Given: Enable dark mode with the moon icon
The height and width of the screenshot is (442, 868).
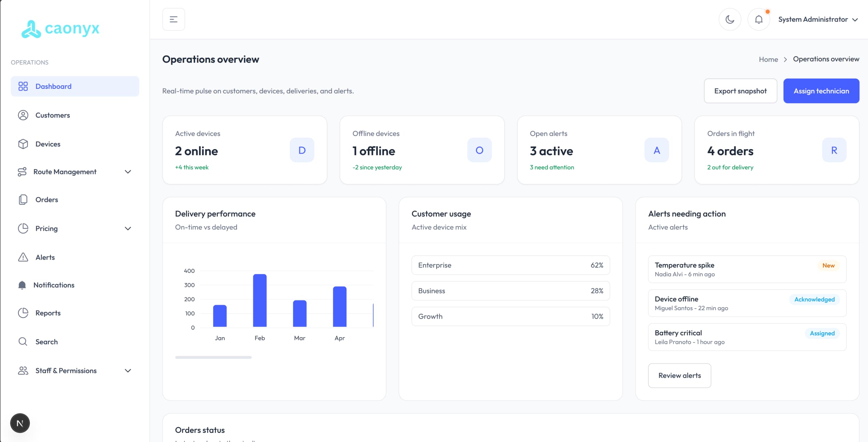Looking at the screenshot, I should tap(730, 19).
